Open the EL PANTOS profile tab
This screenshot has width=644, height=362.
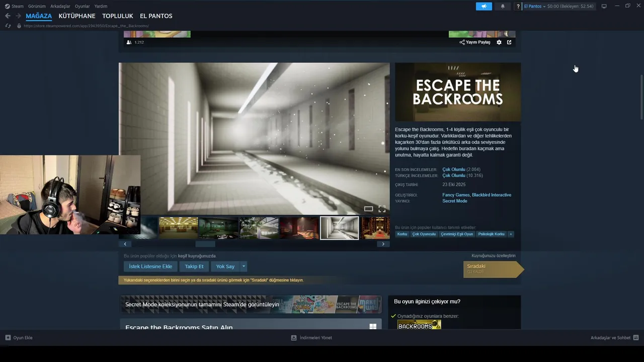click(156, 16)
